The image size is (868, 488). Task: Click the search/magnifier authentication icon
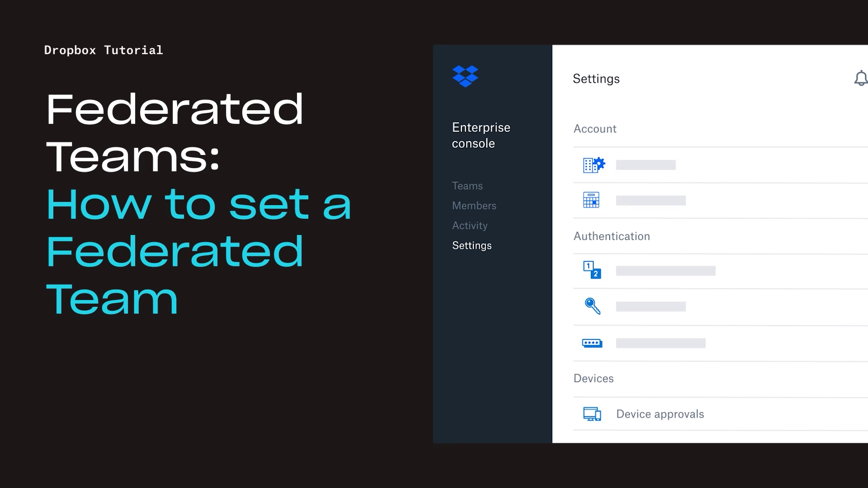pos(593,305)
